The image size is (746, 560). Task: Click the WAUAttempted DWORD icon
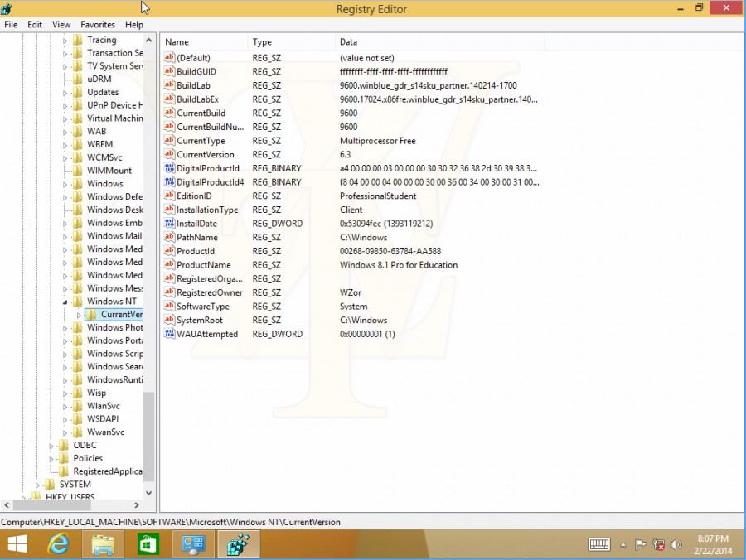169,333
